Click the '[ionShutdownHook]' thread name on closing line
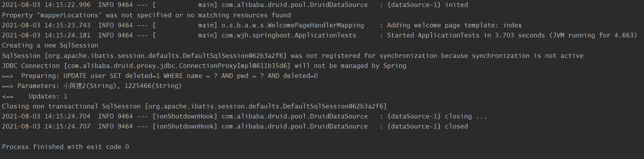The width and height of the screenshot is (644, 159). point(185,116)
